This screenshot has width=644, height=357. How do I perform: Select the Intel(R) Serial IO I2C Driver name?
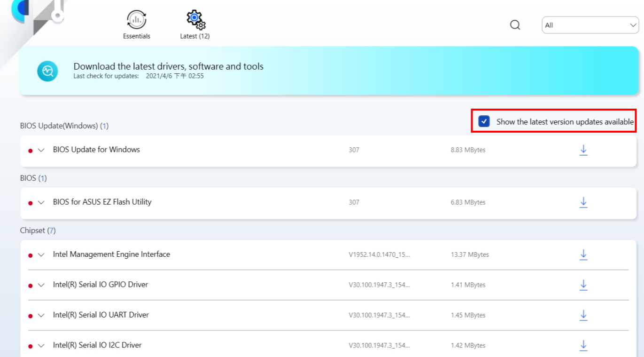(x=97, y=345)
